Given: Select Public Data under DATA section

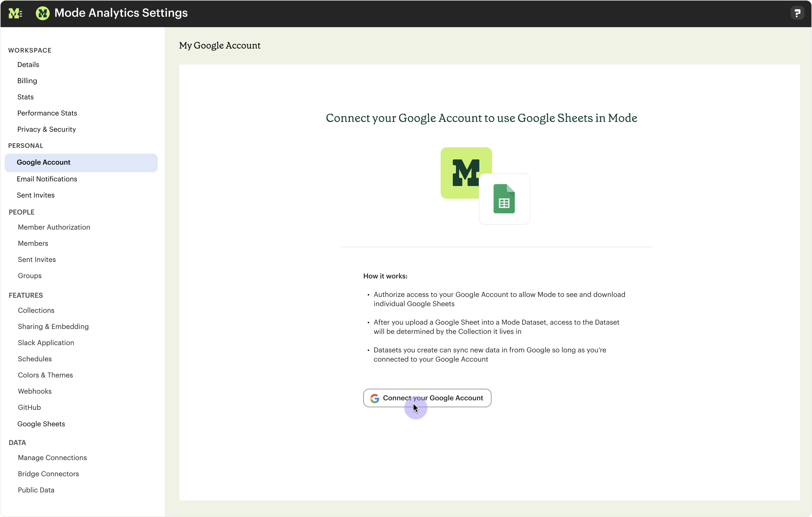Looking at the screenshot, I should click(x=36, y=490).
